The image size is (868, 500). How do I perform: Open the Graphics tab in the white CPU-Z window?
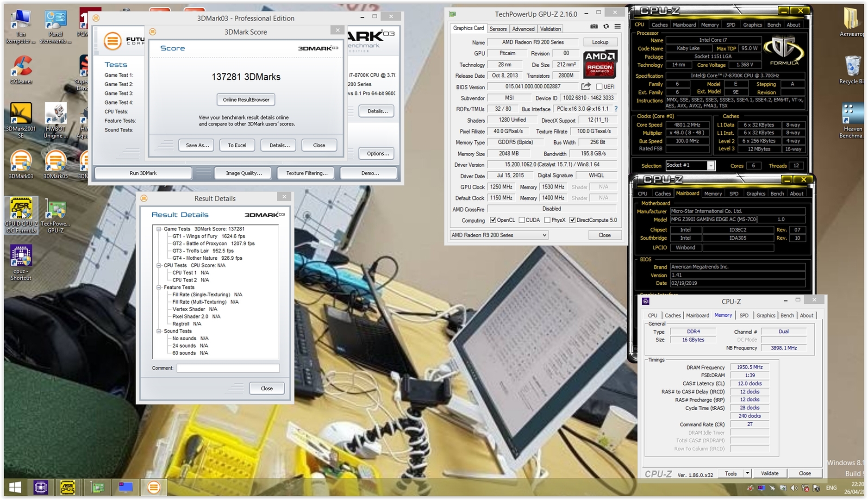point(766,315)
